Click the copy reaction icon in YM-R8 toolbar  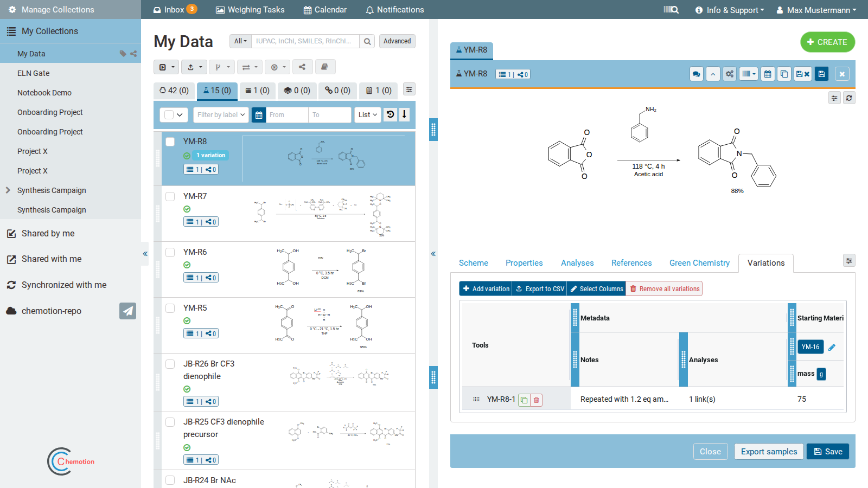[784, 74]
